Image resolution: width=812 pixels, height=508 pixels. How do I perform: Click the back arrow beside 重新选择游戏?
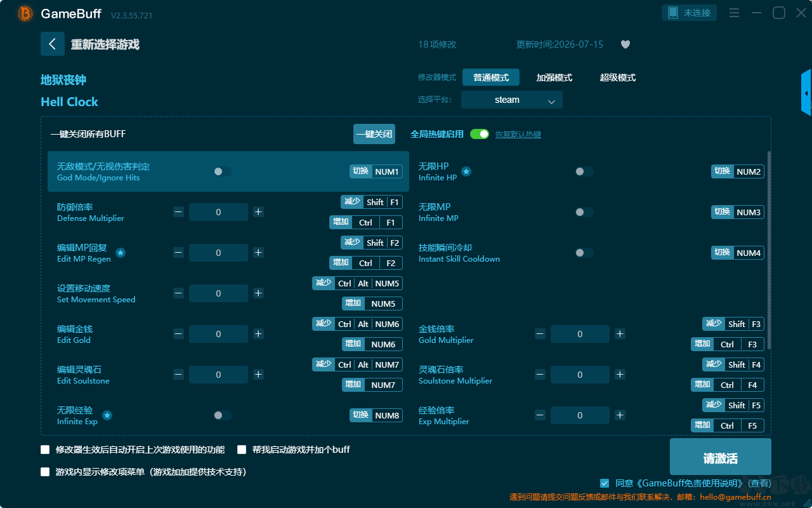coord(53,44)
